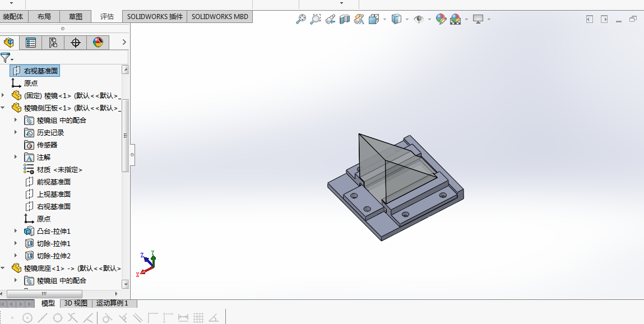Select 材质 <未指定> item
The height and width of the screenshot is (324, 644).
(x=53, y=170)
